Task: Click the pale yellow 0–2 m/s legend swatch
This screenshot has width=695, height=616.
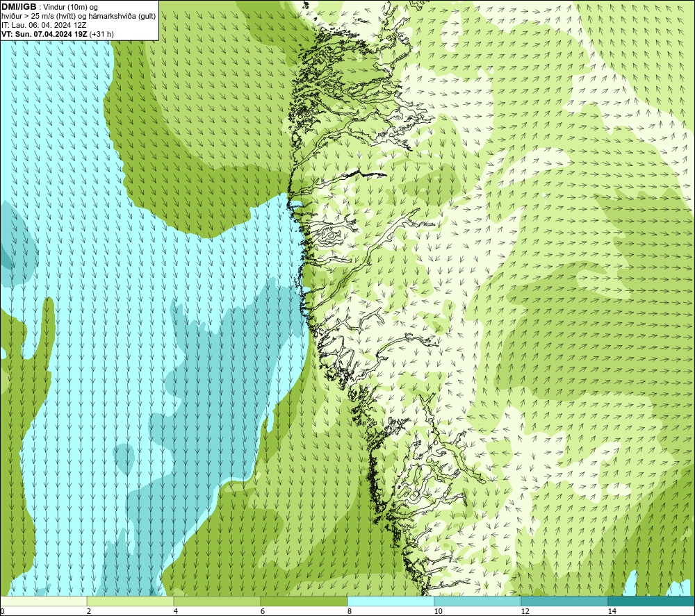Action: coord(43,601)
